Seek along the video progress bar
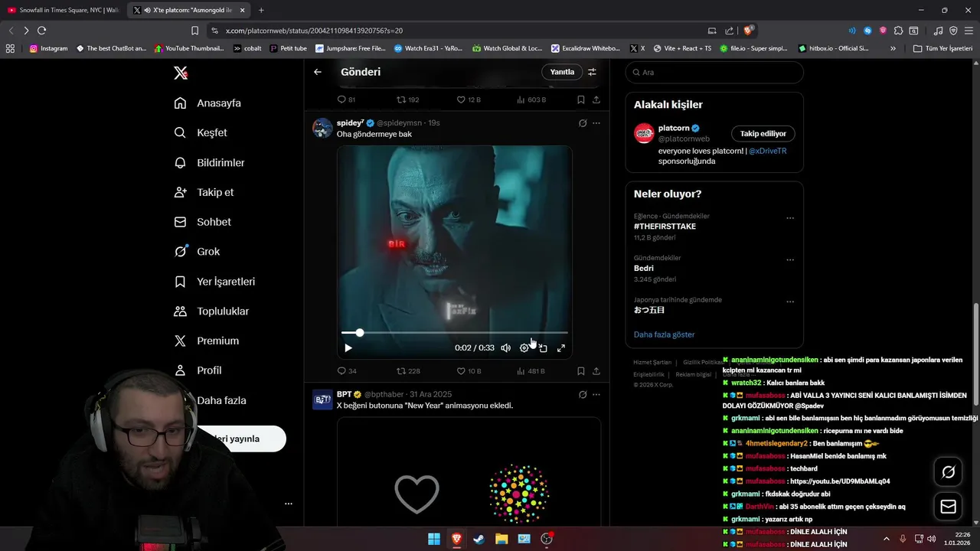Viewport: 980px width, 551px height. coord(455,333)
